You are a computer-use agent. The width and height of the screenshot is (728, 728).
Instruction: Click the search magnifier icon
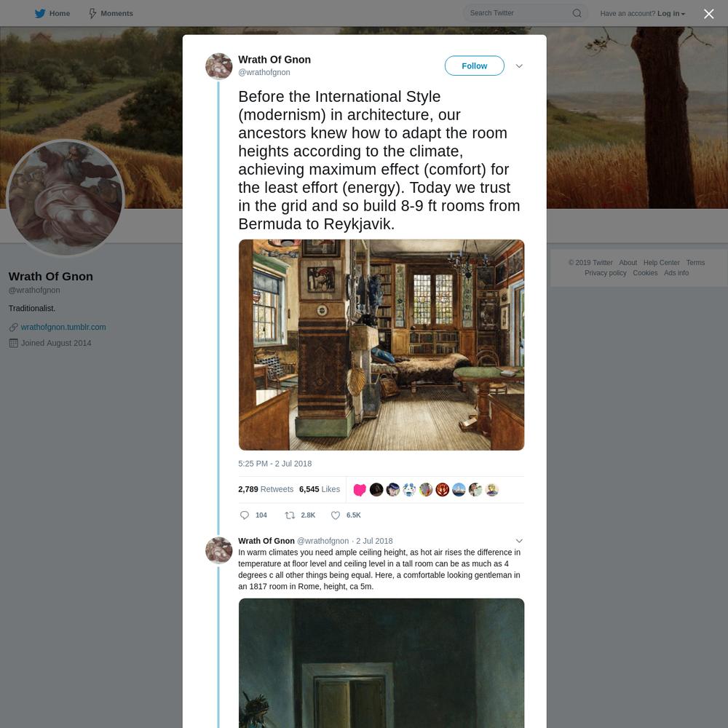click(577, 13)
